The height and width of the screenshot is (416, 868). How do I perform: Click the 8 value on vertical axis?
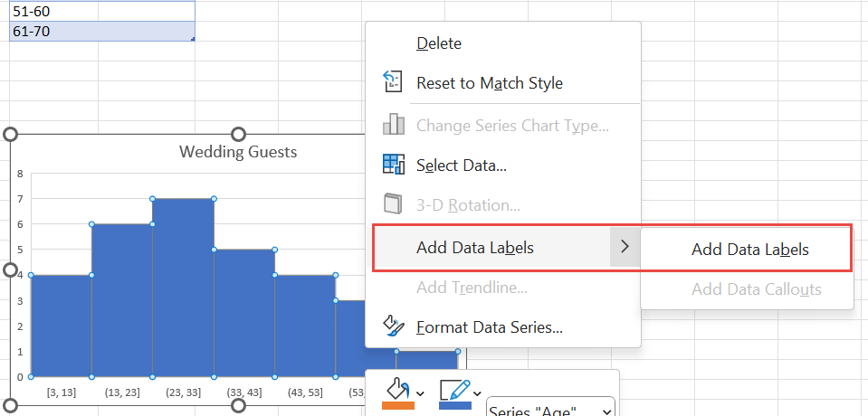point(20,173)
